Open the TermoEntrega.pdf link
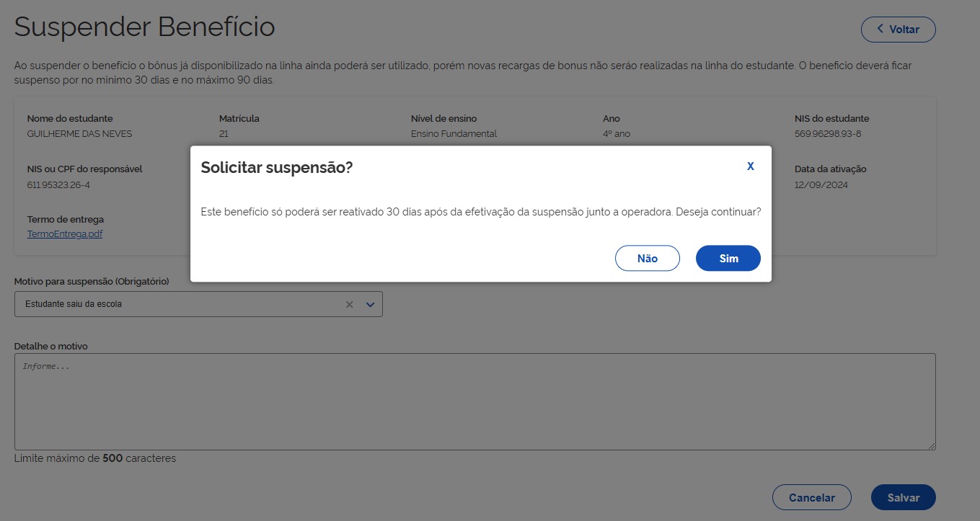Screen dimensions: 980x521 pyautogui.click(x=65, y=234)
